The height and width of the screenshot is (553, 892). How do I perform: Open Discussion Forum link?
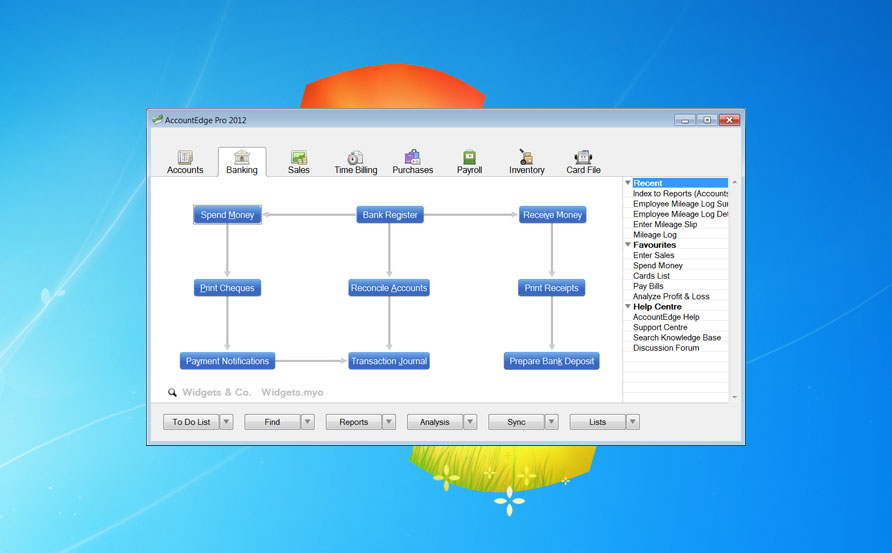point(666,348)
